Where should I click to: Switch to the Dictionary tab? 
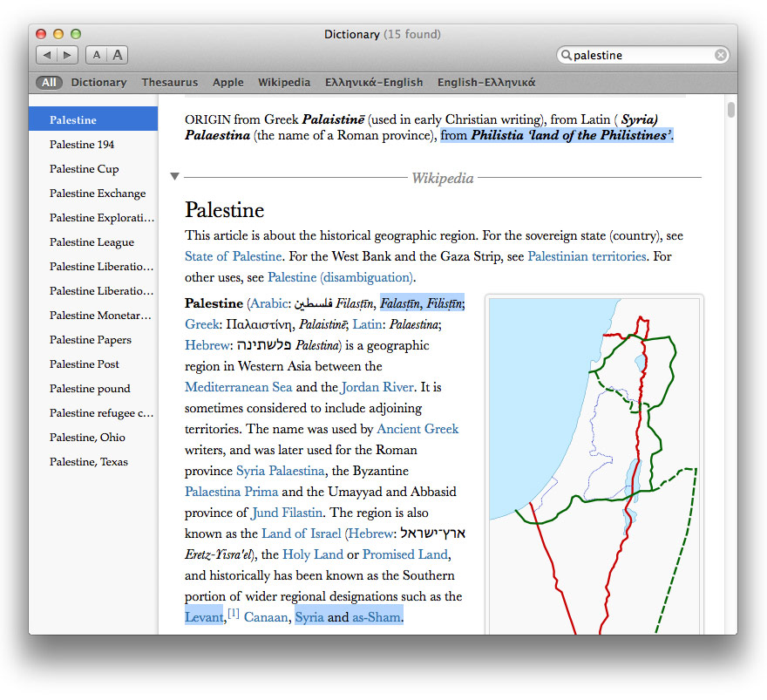pyautogui.click(x=98, y=82)
